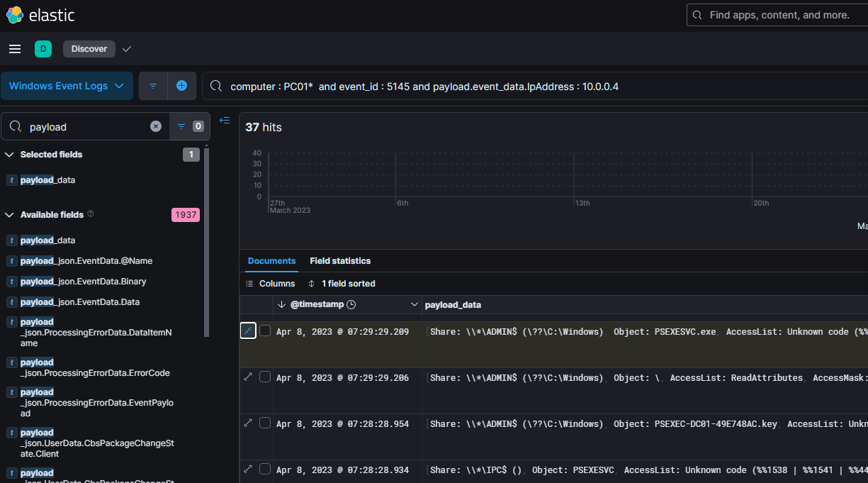The height and width of the screenshot is (483, 868).
Task: Select the Documents tab
Action: pyautogui.click(x=271, y=261)
